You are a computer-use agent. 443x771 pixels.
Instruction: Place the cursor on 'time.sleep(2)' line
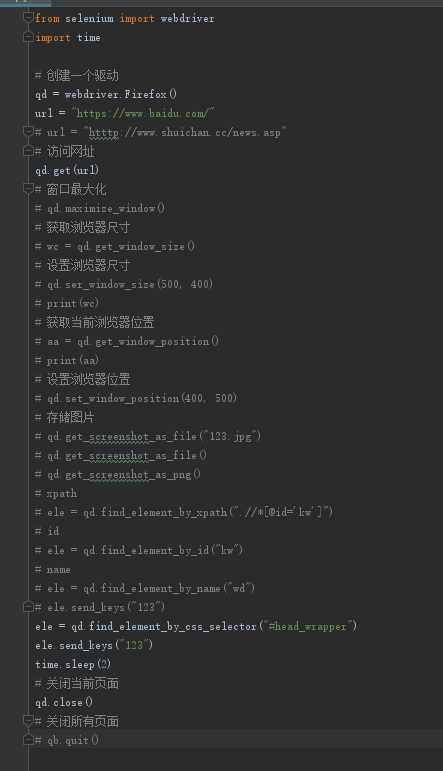point(73,664)
